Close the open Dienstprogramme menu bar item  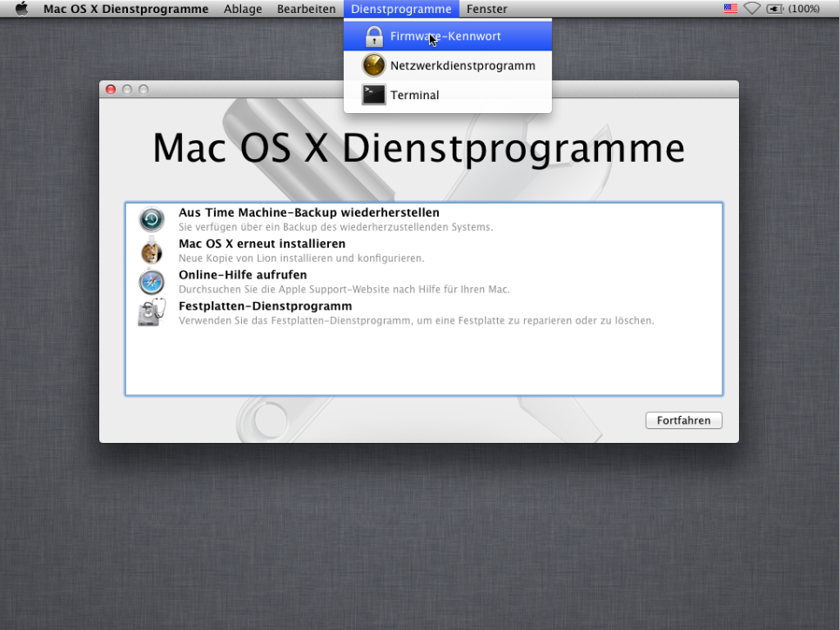[401, 9]
